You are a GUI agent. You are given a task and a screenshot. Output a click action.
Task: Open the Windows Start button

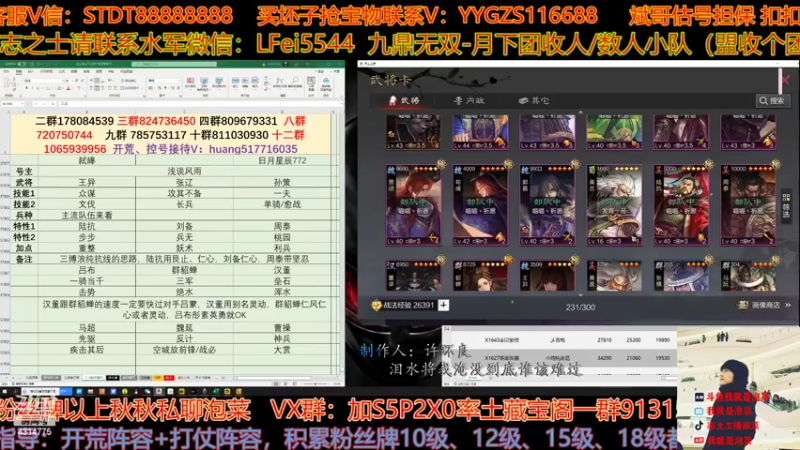pyautogui.click(x=5, y=392)
